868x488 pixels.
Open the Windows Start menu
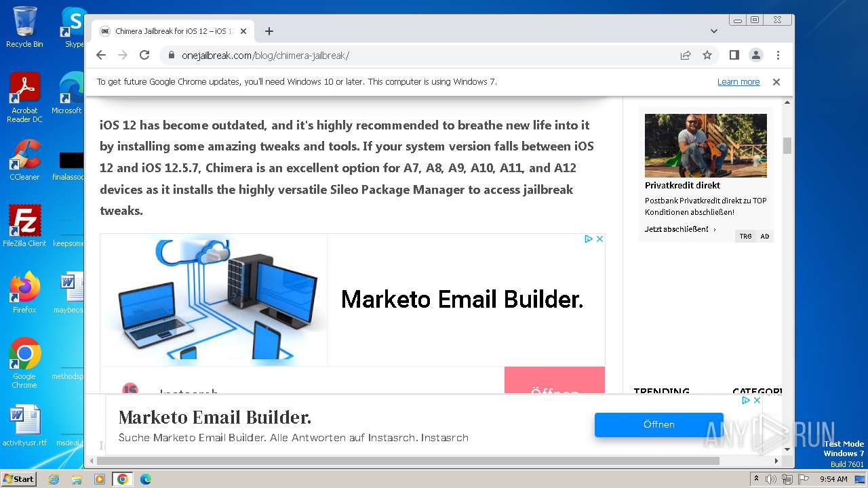(18, 479)
